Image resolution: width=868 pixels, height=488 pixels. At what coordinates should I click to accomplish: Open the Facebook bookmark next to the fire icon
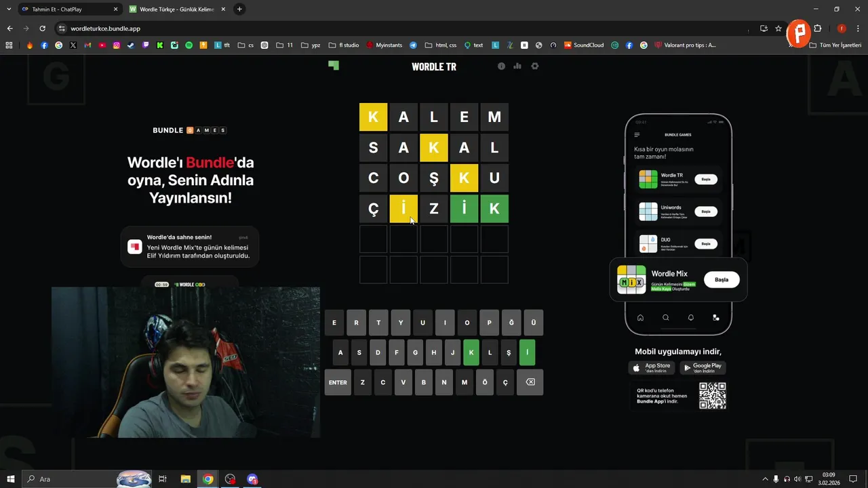pos(44,45)
